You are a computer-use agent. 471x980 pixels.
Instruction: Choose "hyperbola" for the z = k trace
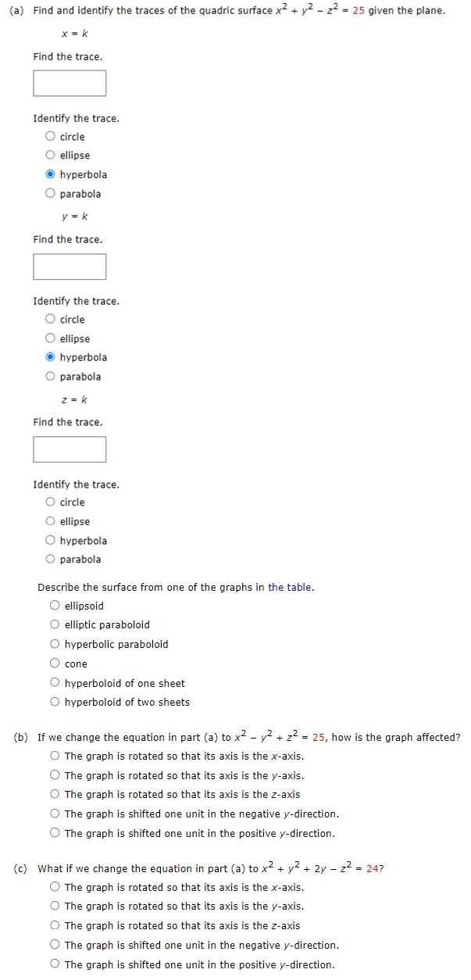click(x=51, y=541)
